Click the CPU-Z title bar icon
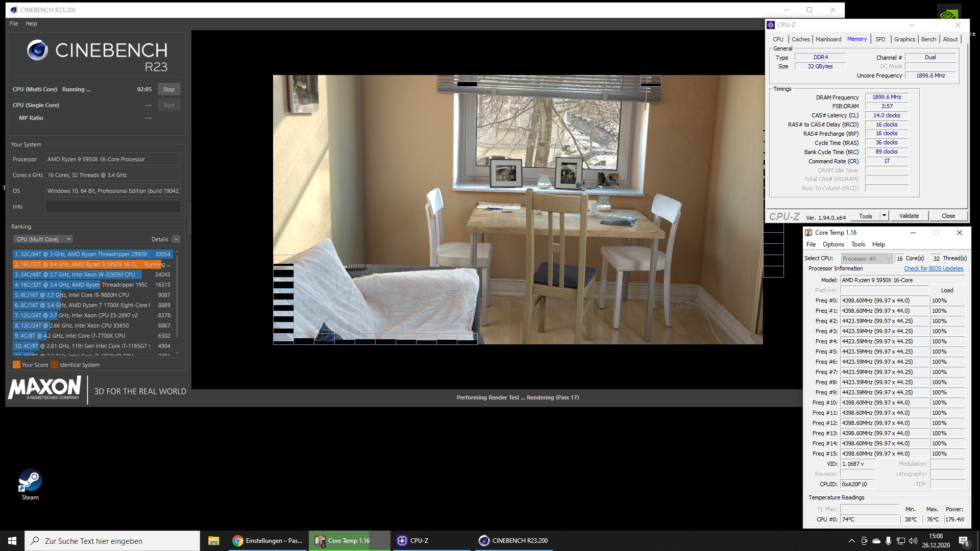 [x=771, y=25]
